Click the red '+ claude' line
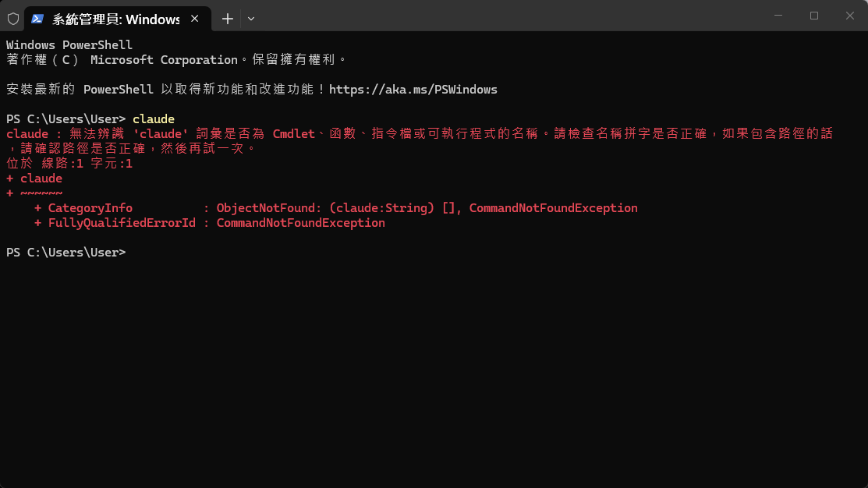868x488 pixels. (34, 179)
